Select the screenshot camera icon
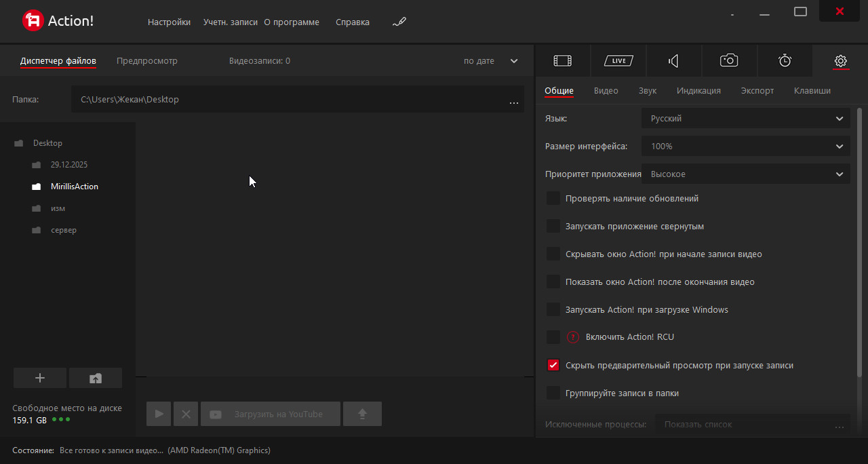The height and width of the screenshot is (464, 868). pos(729,61)
